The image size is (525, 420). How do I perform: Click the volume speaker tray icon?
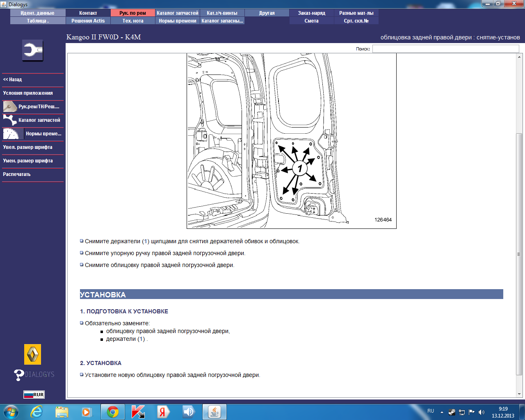482,412
